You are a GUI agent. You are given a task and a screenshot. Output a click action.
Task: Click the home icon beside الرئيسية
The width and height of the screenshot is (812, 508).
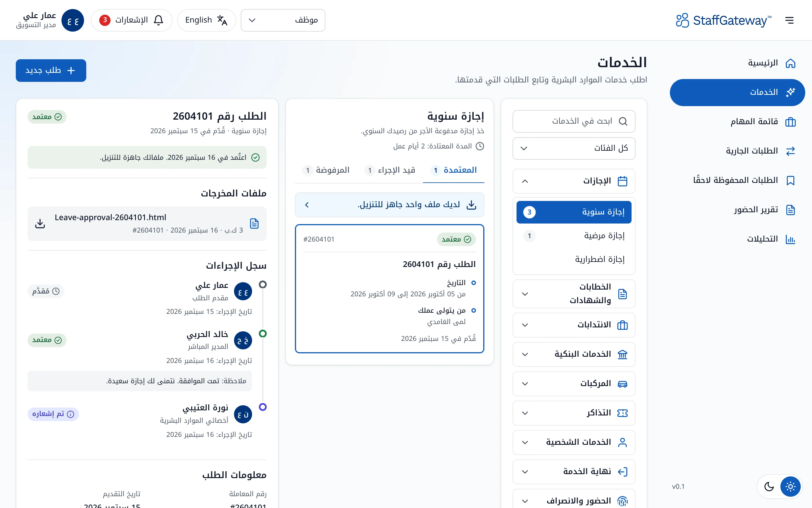(x=791, y=63)
